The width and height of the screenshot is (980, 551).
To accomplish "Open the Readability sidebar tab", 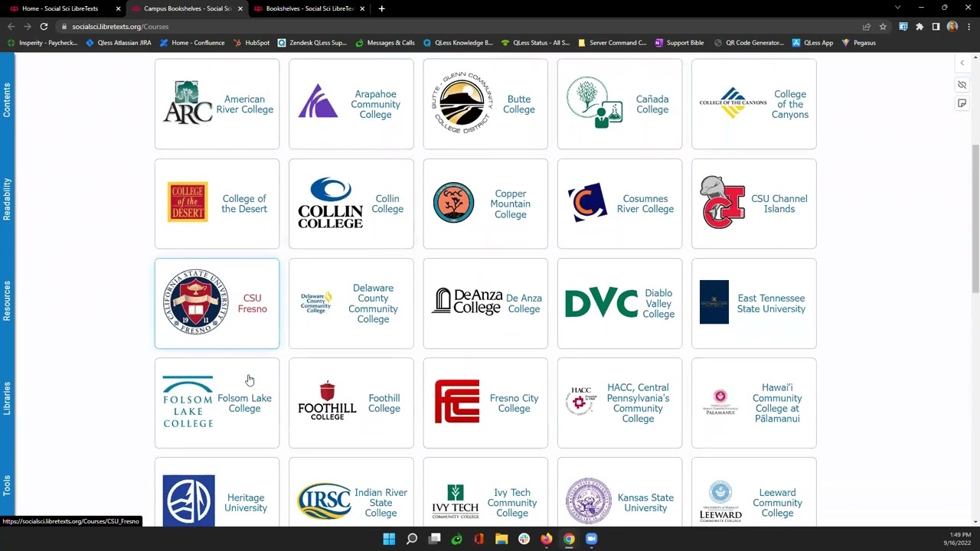I will [x=7, y=200].
